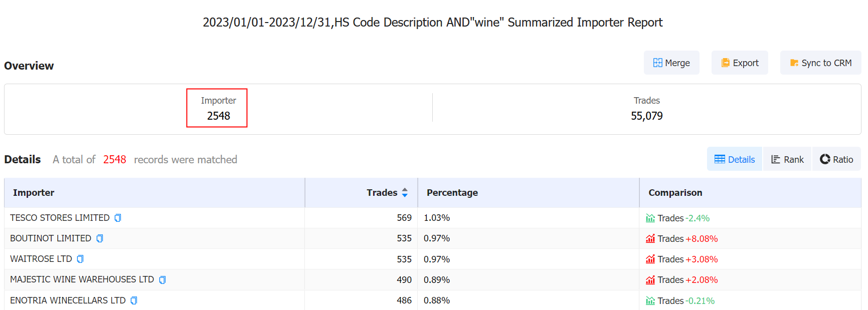Select the Details view tab
This screenshot has width=868, height=310.
tap(735, 159)
